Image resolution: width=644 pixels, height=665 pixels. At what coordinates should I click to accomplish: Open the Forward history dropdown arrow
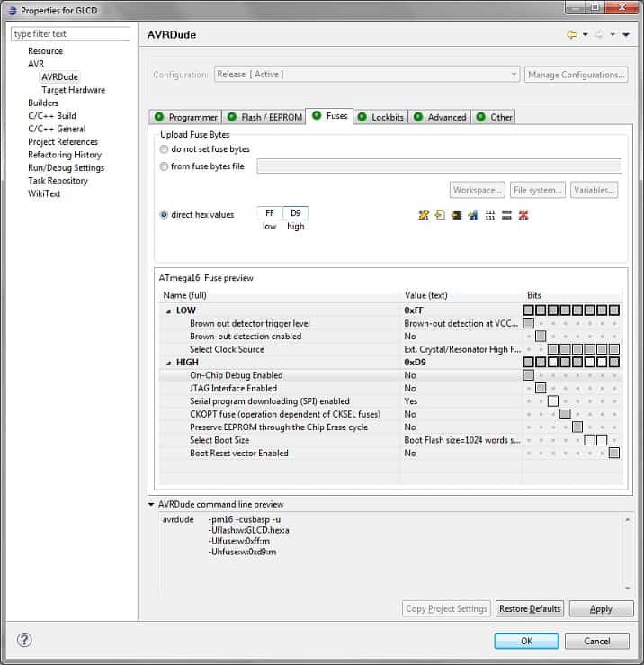tap(613, 34)
